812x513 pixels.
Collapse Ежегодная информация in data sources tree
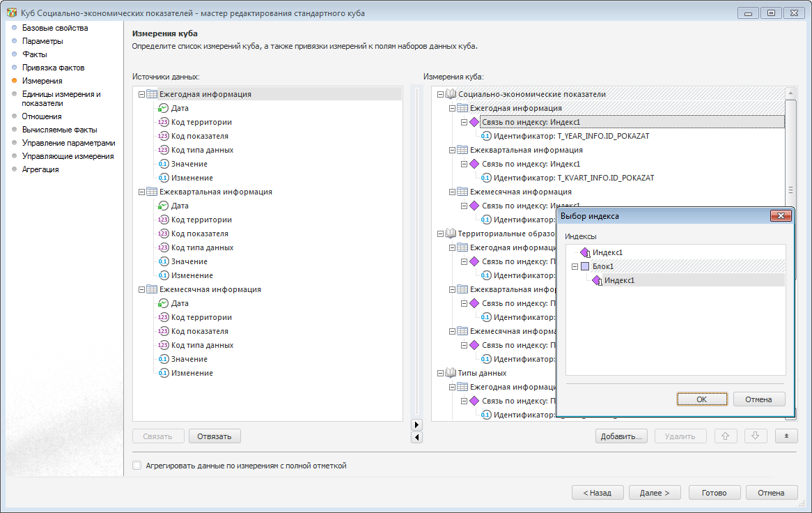(x=141, y=94)
